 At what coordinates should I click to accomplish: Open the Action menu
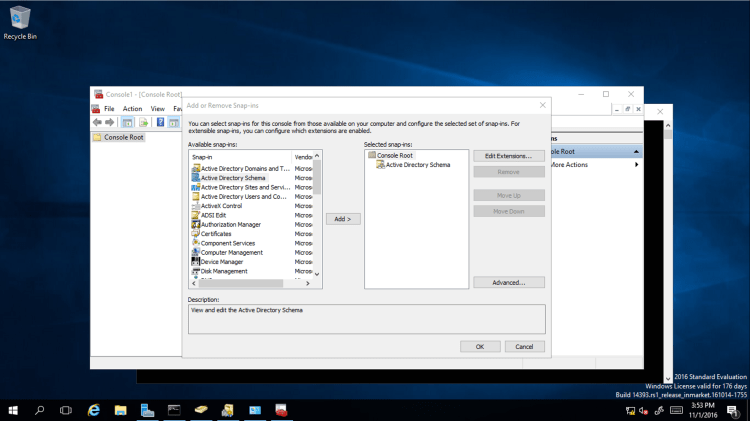[x=132, y=108]
